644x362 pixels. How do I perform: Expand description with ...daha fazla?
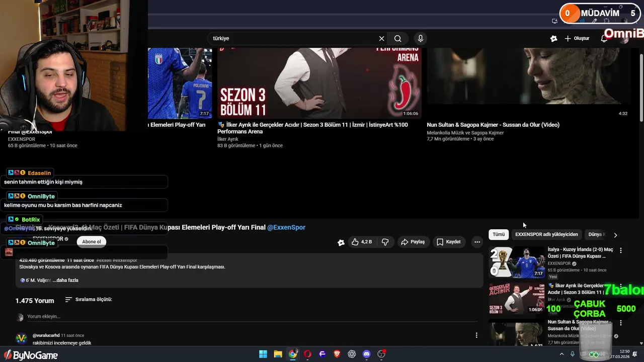coord(65,280)
